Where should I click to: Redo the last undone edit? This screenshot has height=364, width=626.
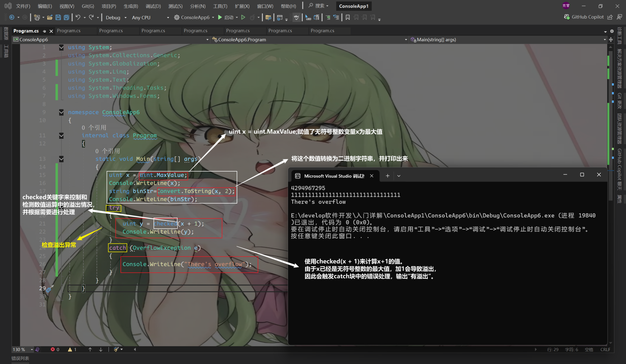coord(91,17)
